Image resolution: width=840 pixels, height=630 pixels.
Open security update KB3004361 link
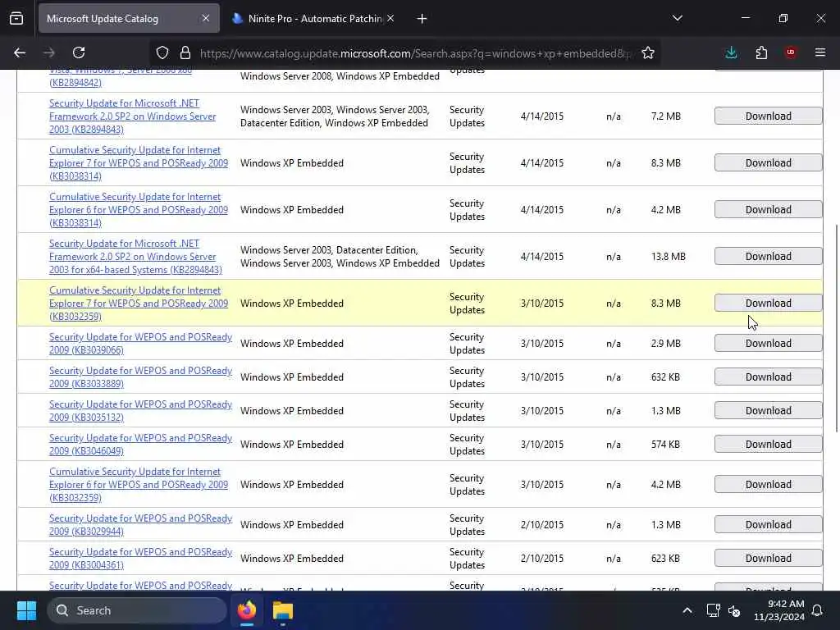140,558
